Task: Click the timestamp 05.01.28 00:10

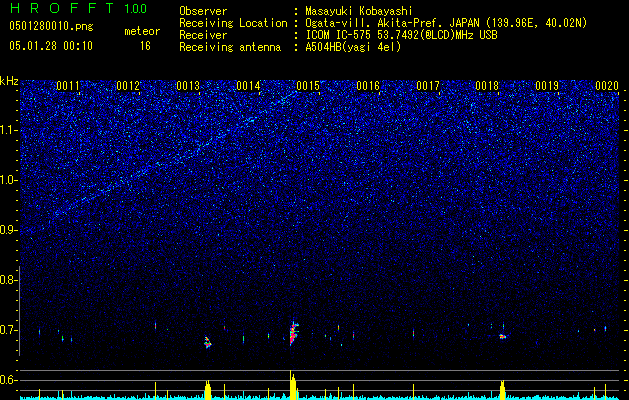Action: (51, 46)
